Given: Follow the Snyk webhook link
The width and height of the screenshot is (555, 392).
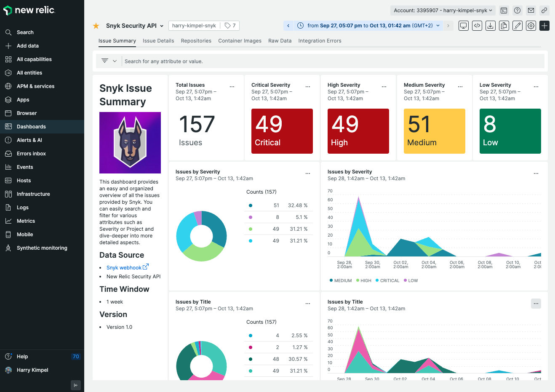Looking at the screenshot, I should [124, 267].
